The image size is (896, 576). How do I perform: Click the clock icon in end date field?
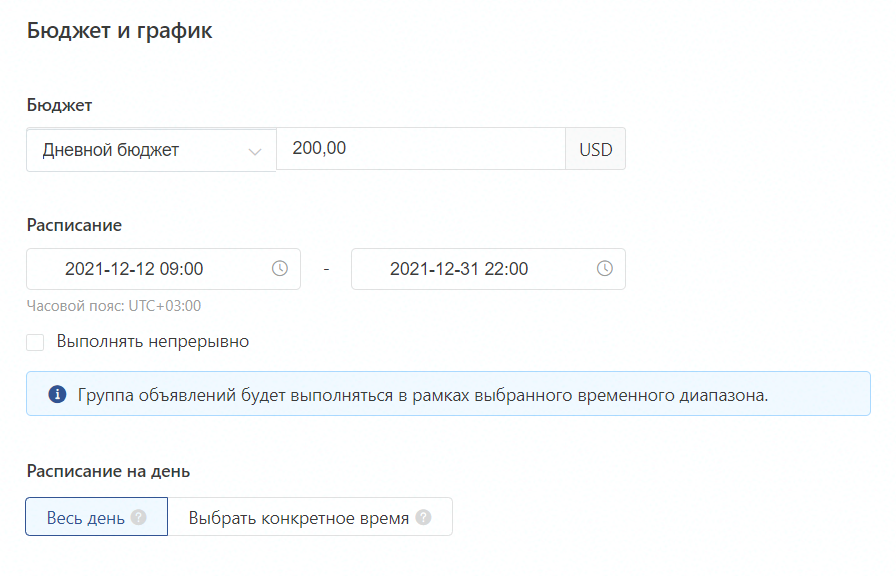click(605, 269)
